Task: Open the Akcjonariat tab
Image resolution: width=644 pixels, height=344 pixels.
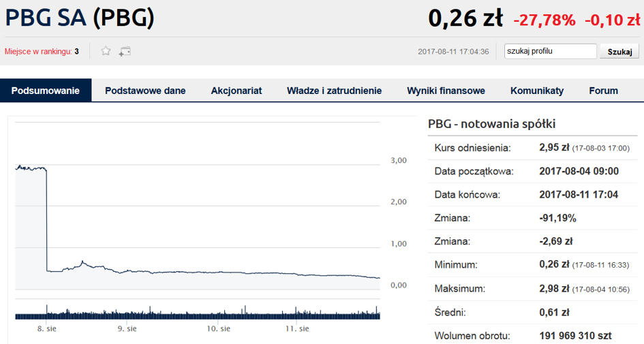Action: pyautogui.click(x=236, y=91)
